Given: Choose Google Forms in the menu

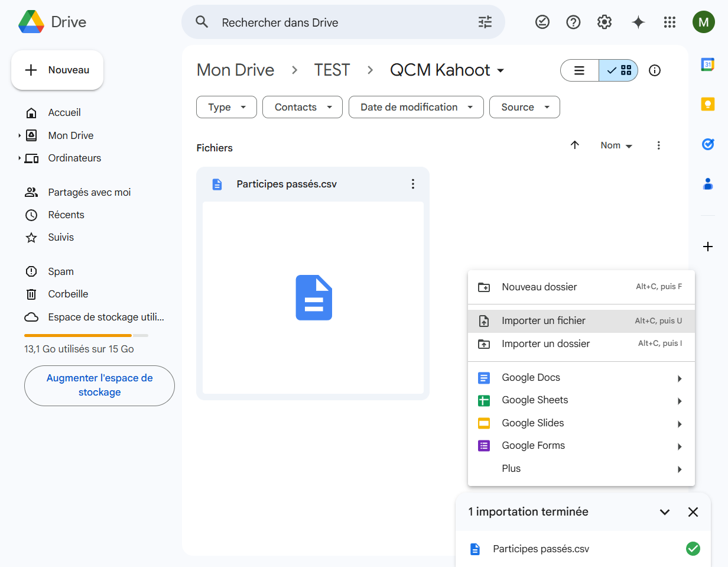Looking at the screenshot, I should (581, 446).
